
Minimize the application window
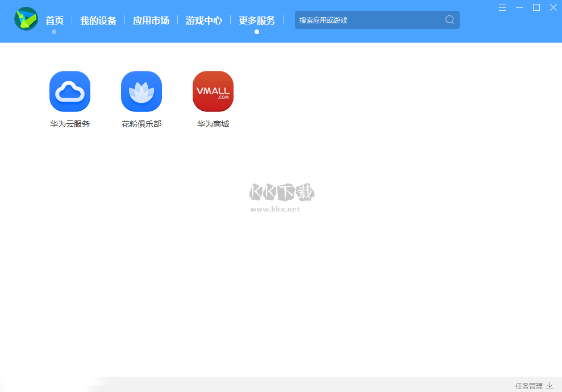click(519, 7)
